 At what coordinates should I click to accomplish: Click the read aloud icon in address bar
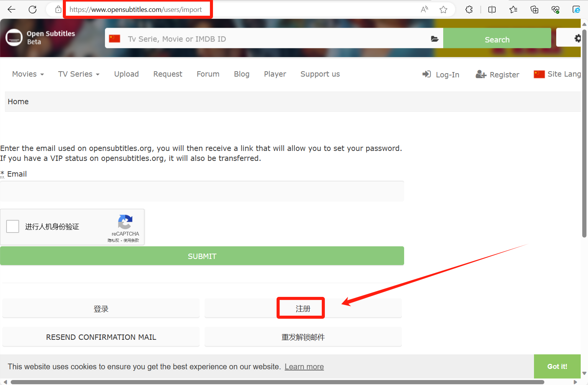(424, 10)
